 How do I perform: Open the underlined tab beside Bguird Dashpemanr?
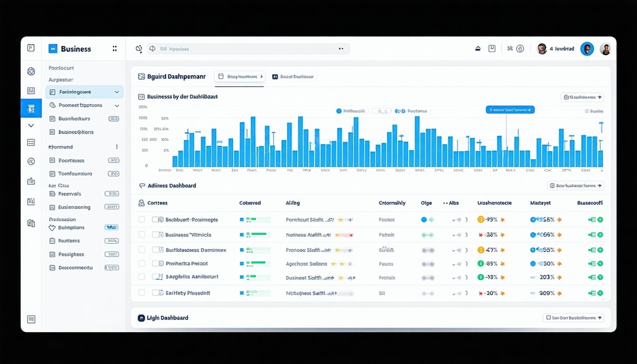point(239,76)
